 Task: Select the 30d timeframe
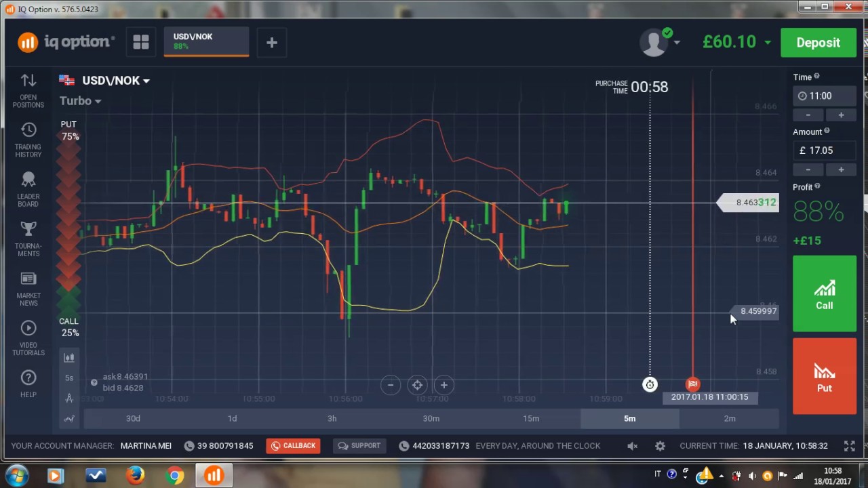133,418
